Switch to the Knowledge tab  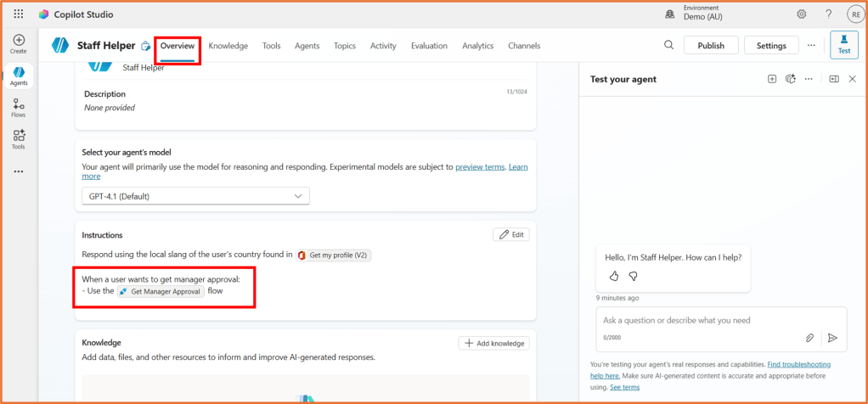[228, 46]
